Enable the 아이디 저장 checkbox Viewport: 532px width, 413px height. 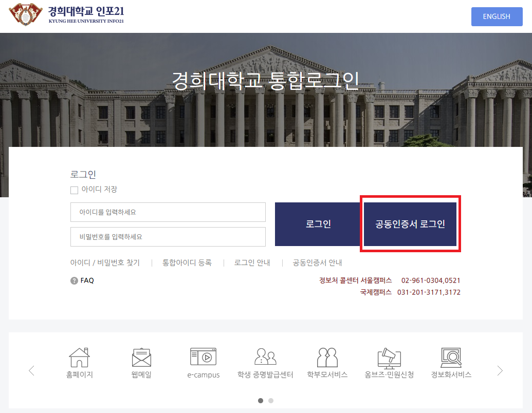coord(74,190)
